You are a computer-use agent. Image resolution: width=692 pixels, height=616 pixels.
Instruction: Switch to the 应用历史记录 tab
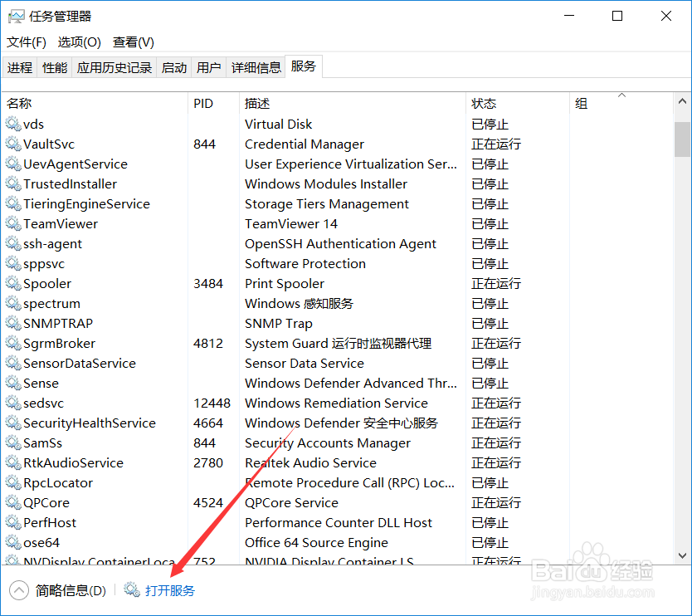pos(115,67)
